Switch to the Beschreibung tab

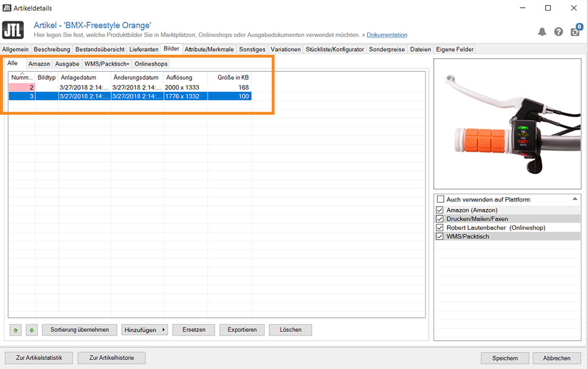52,49
